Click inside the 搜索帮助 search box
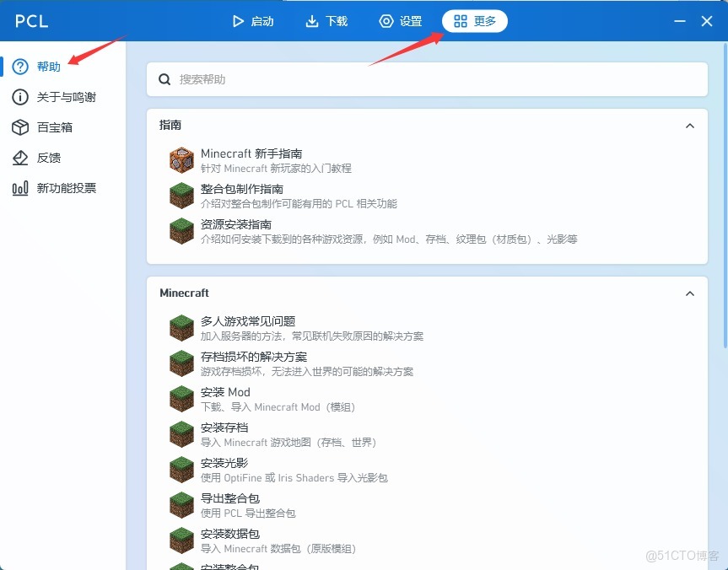Viewport: 728px width, 570px height. (422, 78)
